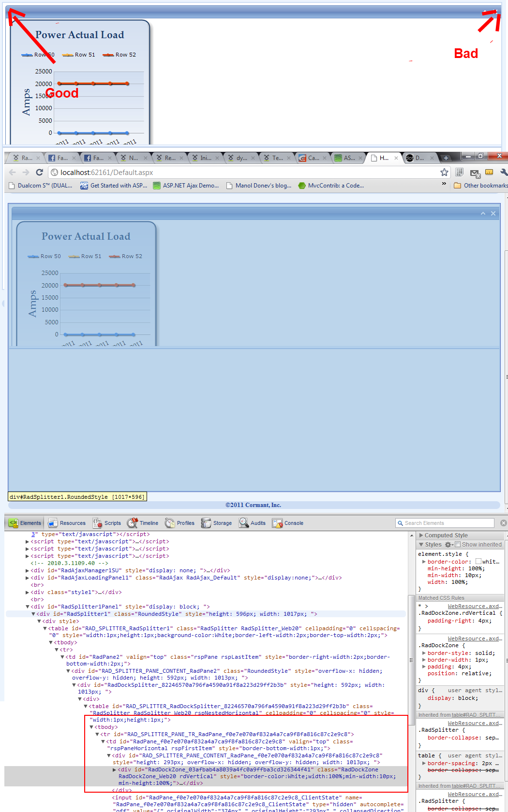Click the Row 51 legend entry in lower chart
The width and height of the screenshot is (508, 812).
pyautogui.click(x=85, y=256)
